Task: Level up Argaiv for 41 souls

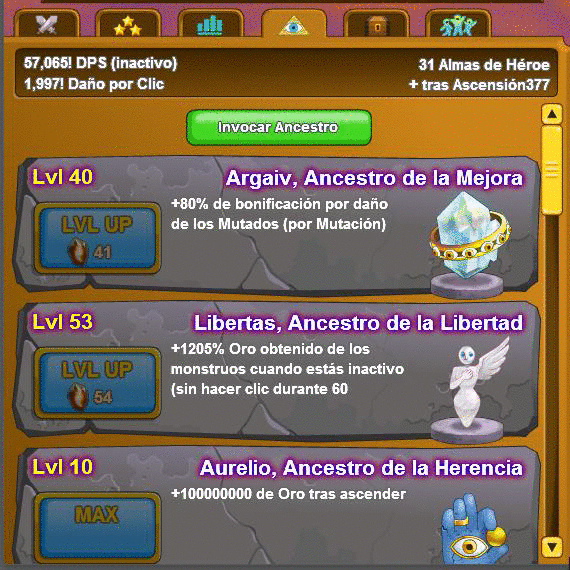Action: (x=97, y=238)
